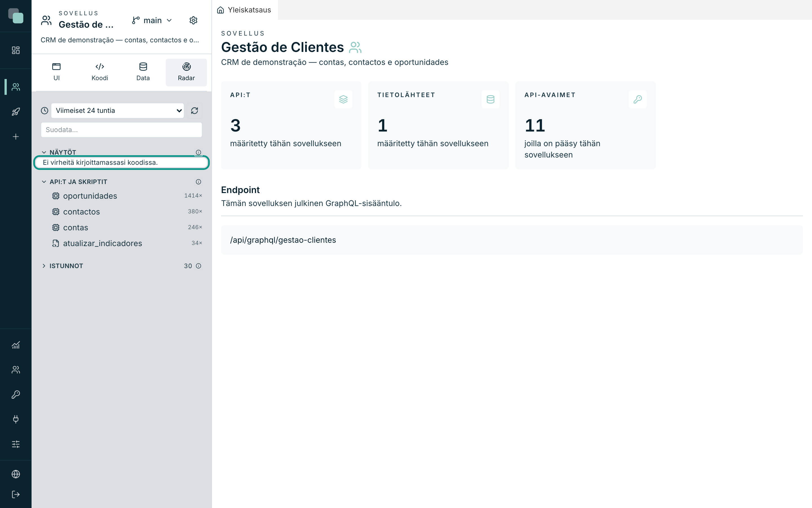812x508 pixels.
Task: Click info icon for ISTUNNOT section
Action: [x=198, y=266]
